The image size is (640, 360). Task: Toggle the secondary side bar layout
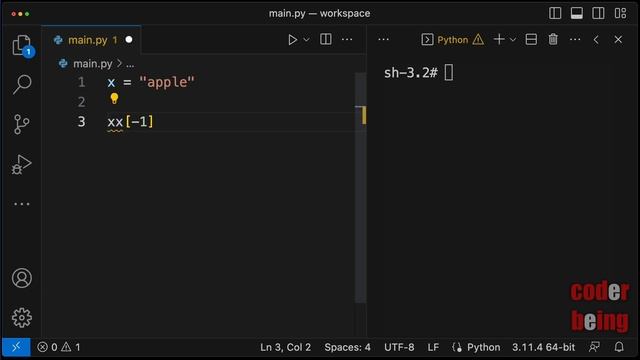pyautogui.click(x=598, y=13)
